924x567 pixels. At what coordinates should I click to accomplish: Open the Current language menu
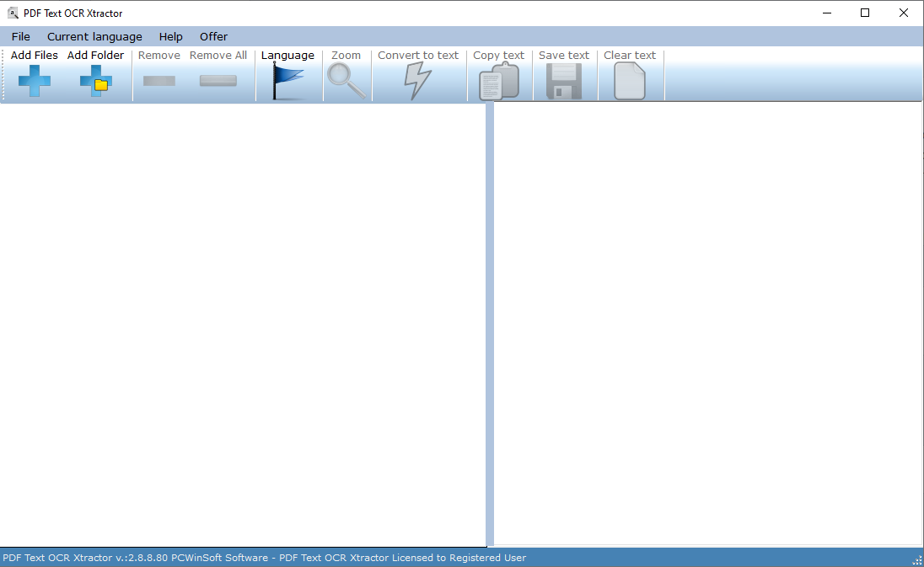click(94, 36)
